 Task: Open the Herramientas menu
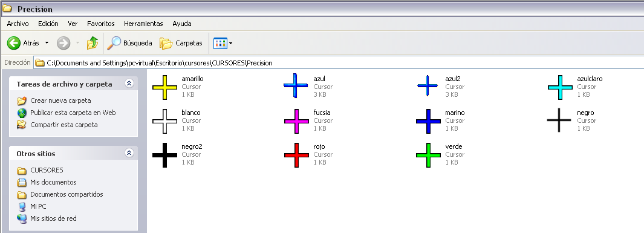[143, 24]
